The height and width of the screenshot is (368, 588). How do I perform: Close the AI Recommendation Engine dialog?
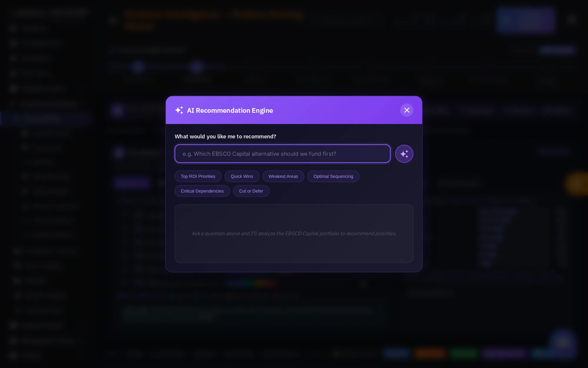pos(407,110)
